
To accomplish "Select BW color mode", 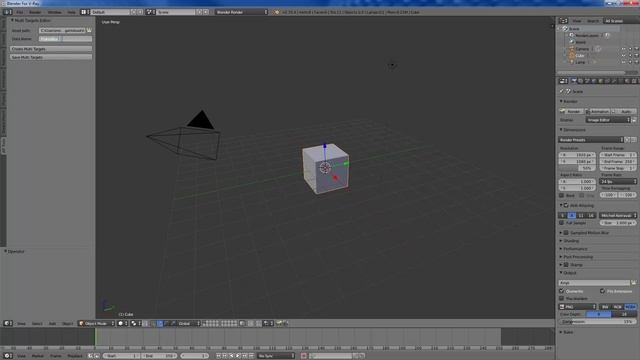I will (x=605, y=307).
